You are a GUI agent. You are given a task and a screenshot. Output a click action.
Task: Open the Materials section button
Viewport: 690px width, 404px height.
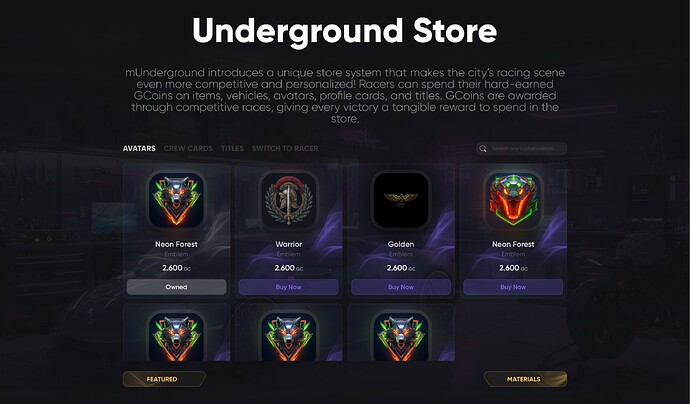[525, 379]
